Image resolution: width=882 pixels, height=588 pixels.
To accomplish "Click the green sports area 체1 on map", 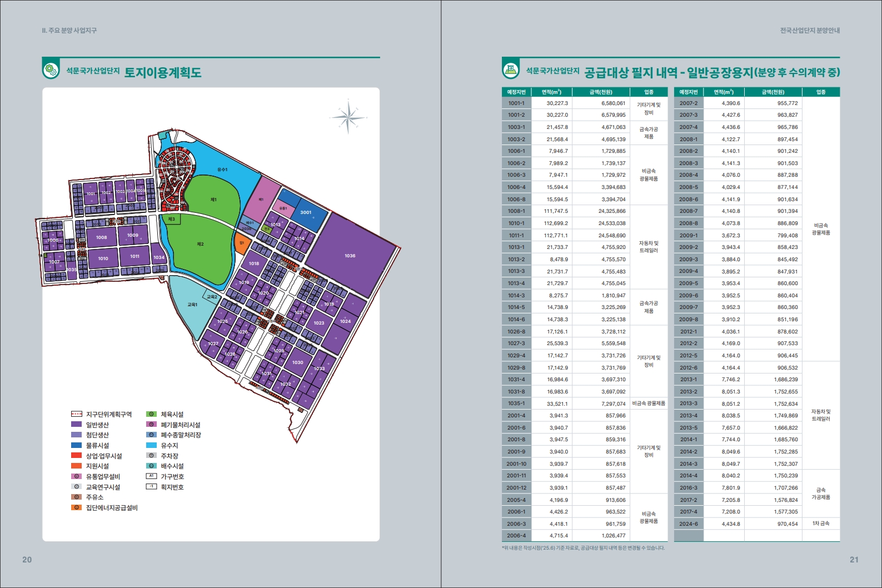I will click(213, 199).
